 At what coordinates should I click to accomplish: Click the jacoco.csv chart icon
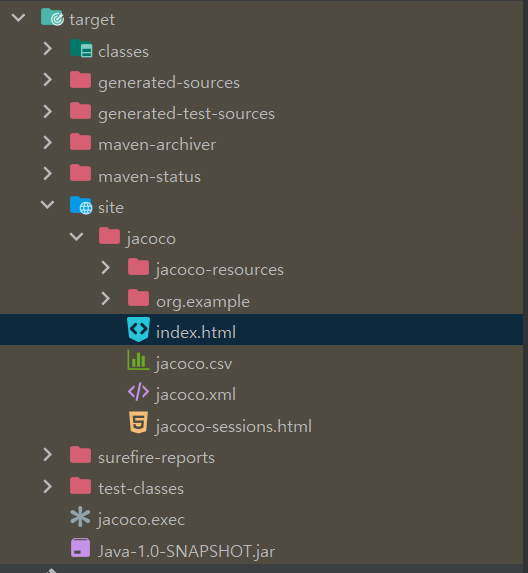pyautogui.click(x=138, y=360)
